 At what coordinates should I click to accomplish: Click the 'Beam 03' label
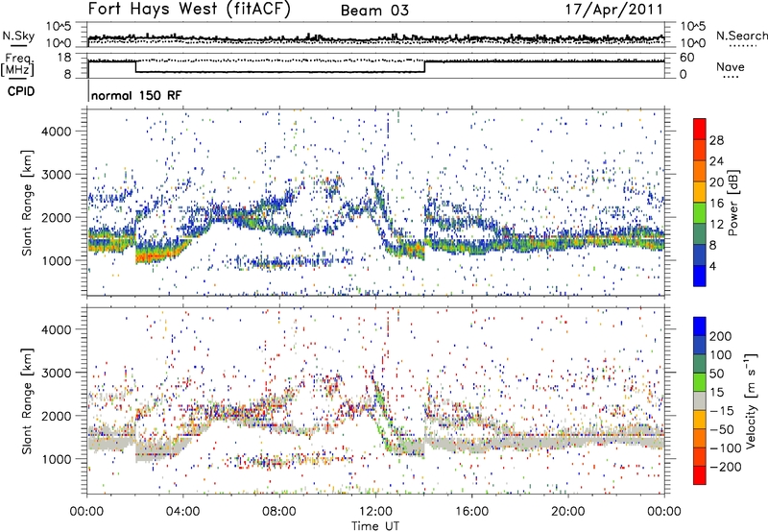374,11
